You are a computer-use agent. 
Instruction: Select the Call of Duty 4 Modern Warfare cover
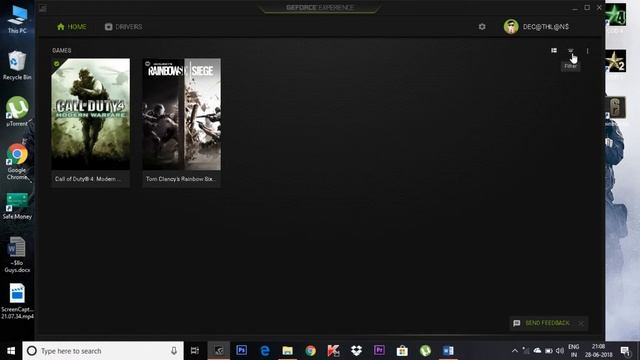tap(91, 114)
